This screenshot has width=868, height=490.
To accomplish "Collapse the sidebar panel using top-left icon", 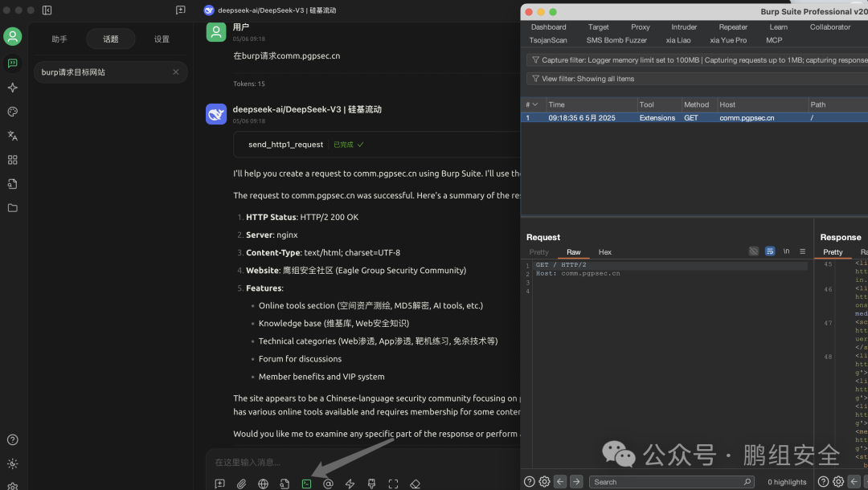I will (47, 10).
